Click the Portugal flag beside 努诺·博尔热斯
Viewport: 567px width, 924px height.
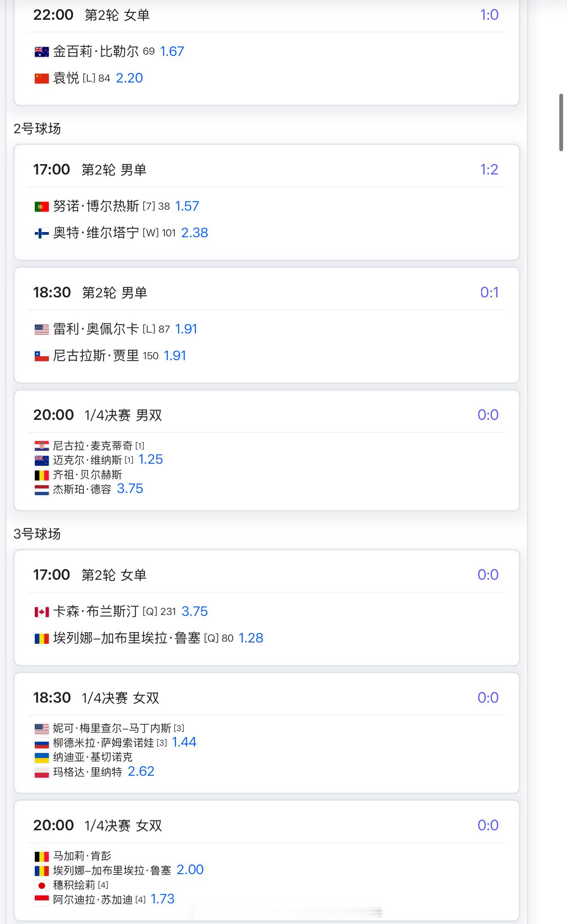tap(42, 207)
